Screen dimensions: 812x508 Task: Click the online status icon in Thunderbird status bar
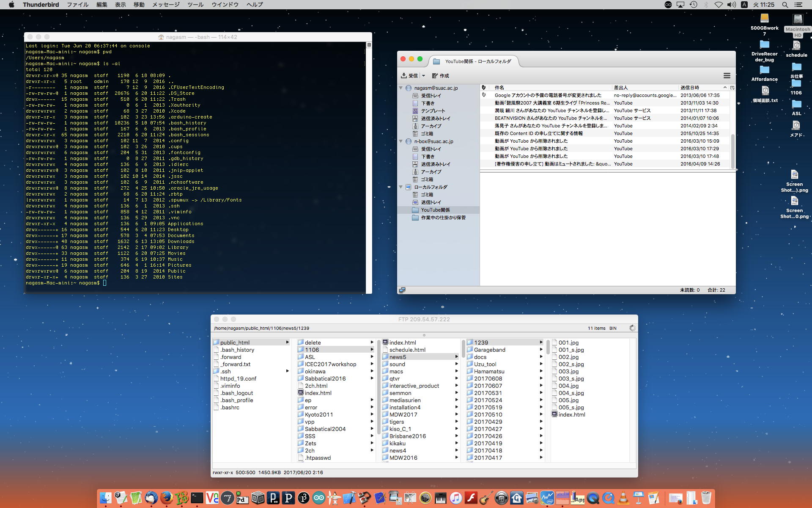(x=402, y=290)
